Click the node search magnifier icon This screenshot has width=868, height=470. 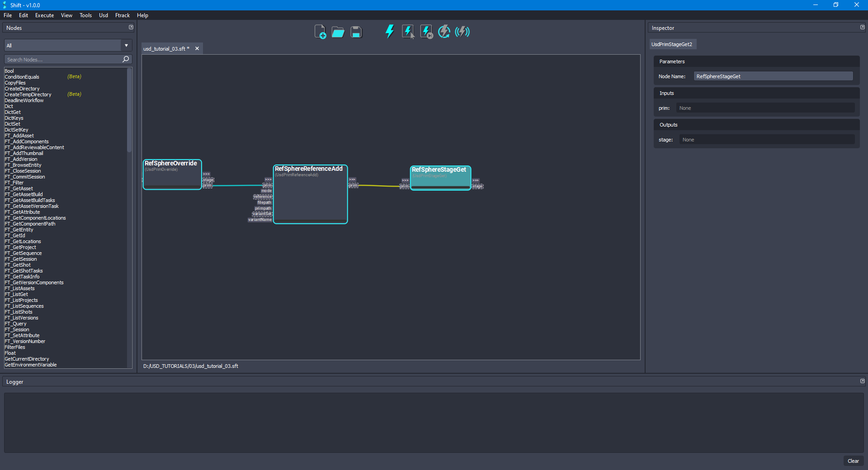tap(126, 59)
